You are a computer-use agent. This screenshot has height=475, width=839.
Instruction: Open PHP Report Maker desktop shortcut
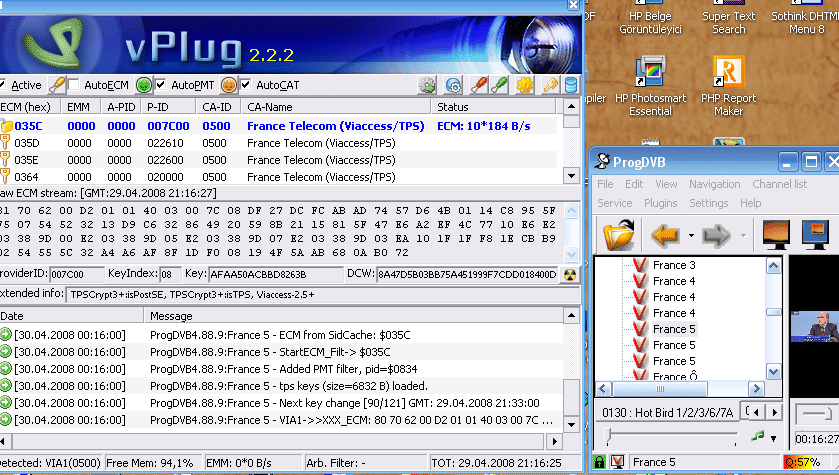[728, 86]
